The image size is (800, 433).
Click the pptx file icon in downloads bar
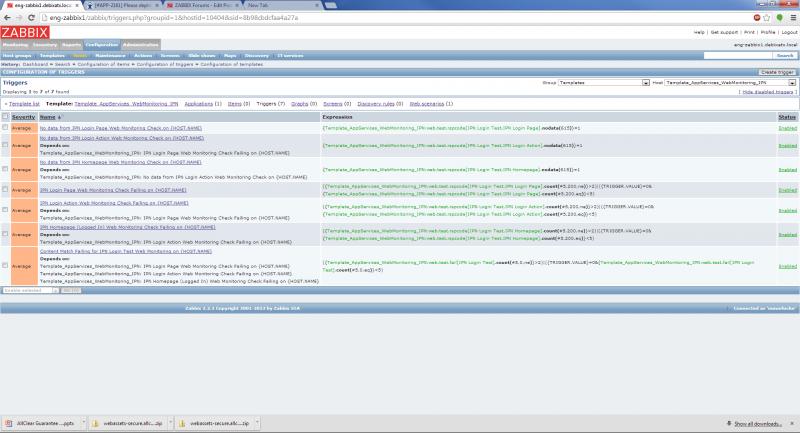(9, 423)
